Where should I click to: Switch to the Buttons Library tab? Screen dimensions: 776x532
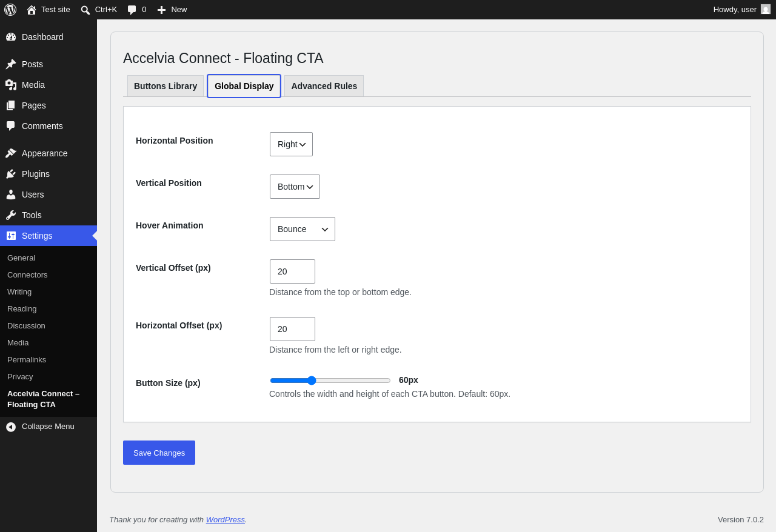(x=166, y=86)
